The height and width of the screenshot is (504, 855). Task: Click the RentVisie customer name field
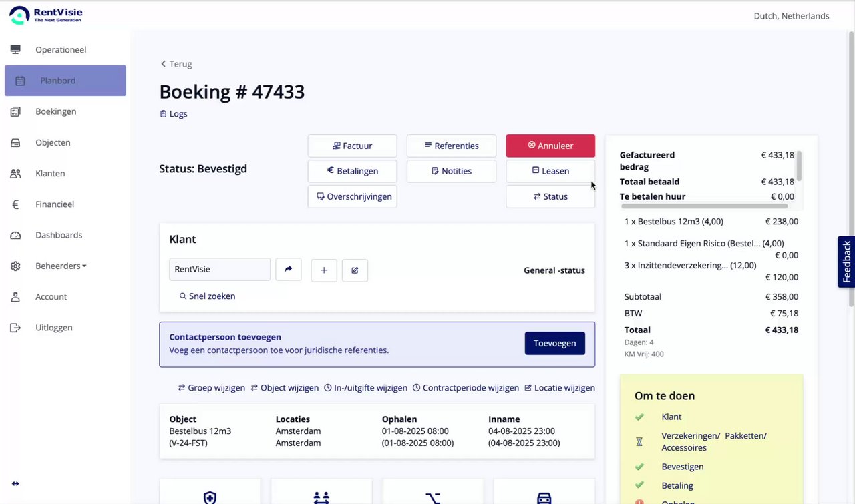tap(220, 270)
